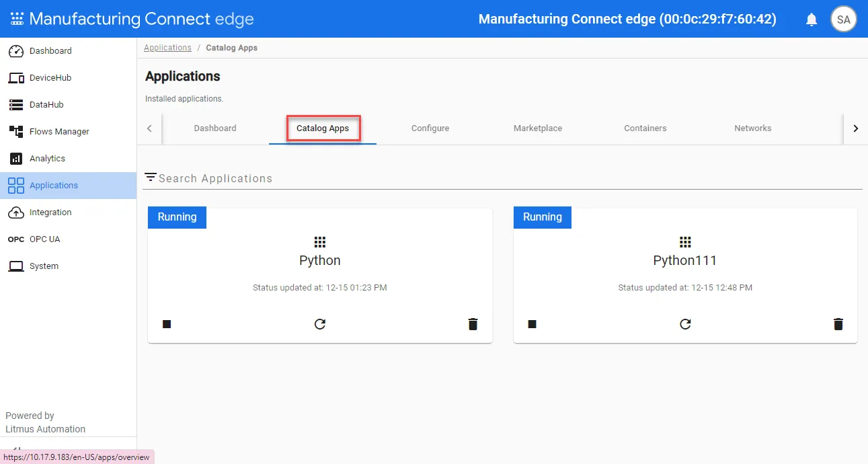This screenshot has width=868, height=464.
Task: Click 'Status updated at: 12-15 01:23 PM'
Action: point(320,288)
